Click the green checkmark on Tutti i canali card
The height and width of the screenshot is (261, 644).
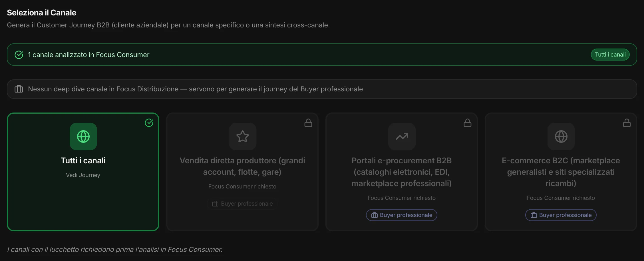pyautogui.click(x=149, y=123)
